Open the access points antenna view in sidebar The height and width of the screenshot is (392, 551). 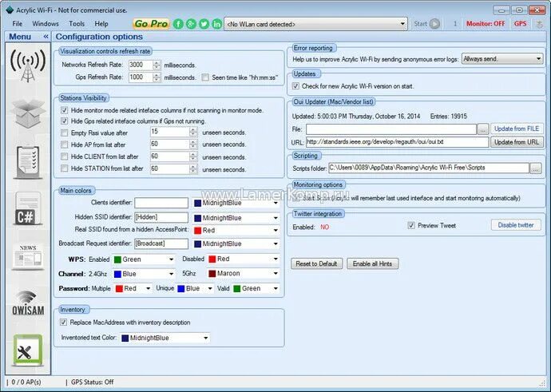[28, 65]
